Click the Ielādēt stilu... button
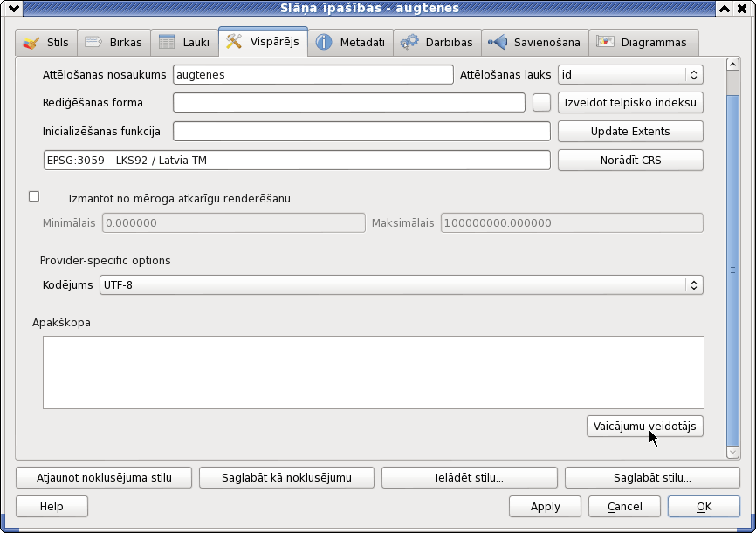 [469, 477]
